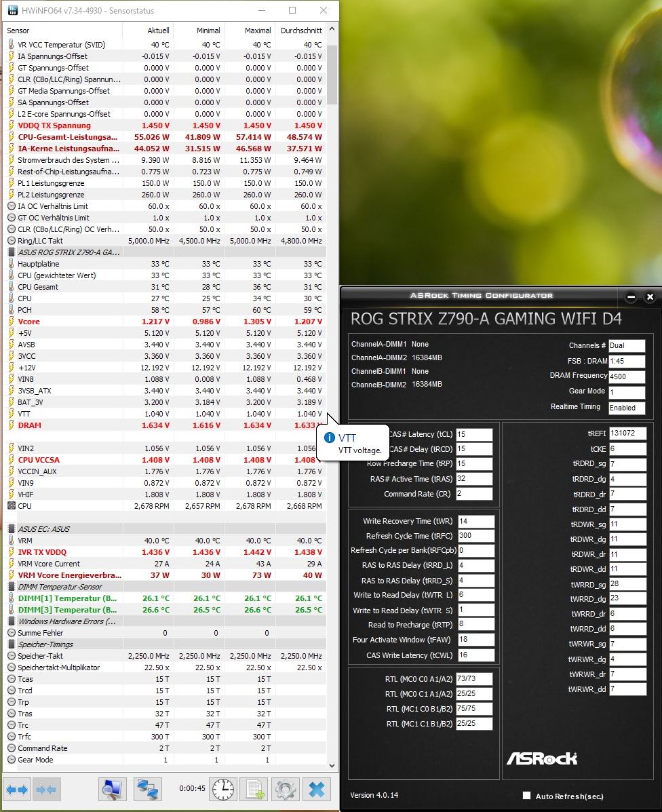Minimize the ASRock Timing Configurator window
Screen dimensions: 662x812
click(x=631, y=296)
